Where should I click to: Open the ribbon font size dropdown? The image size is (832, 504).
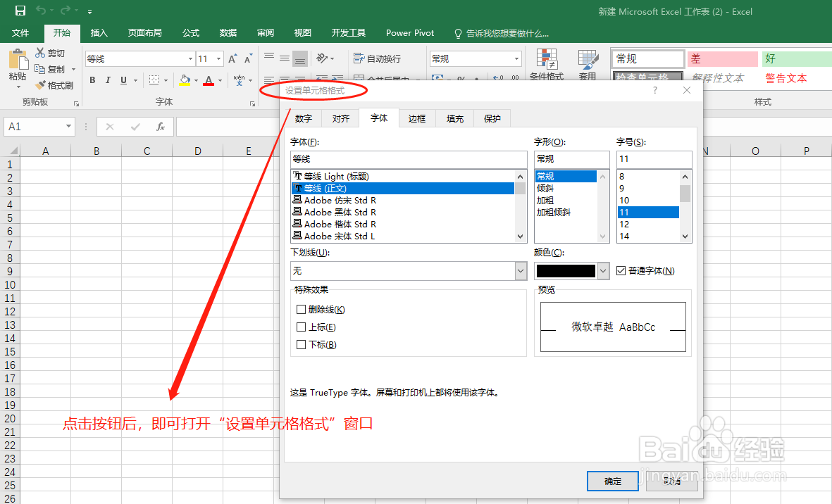(218, 59)
